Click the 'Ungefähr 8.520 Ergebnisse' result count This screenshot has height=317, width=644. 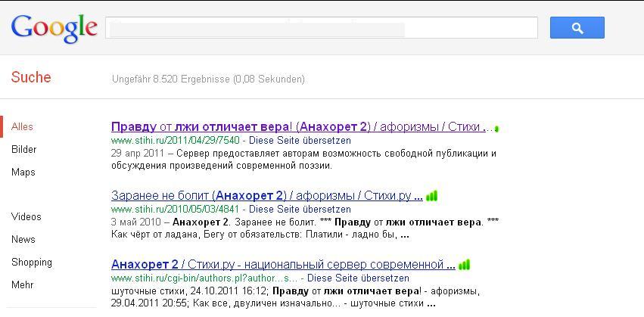click(x=208, y=79)
